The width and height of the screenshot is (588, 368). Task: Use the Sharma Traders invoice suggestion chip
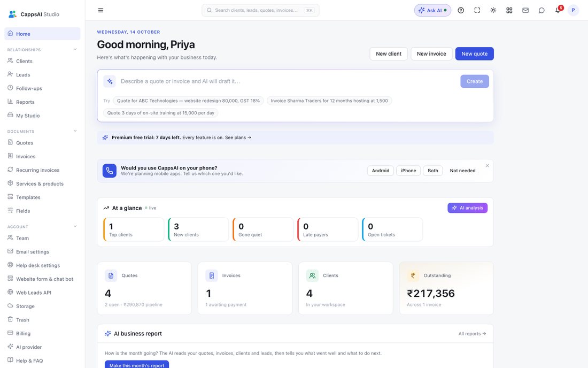[329, 101]
